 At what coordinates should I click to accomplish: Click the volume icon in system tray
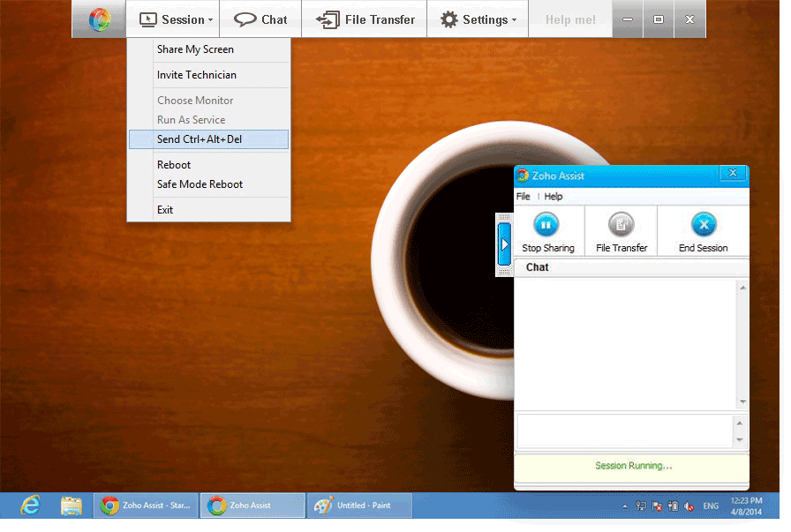[x=688, y=506]
